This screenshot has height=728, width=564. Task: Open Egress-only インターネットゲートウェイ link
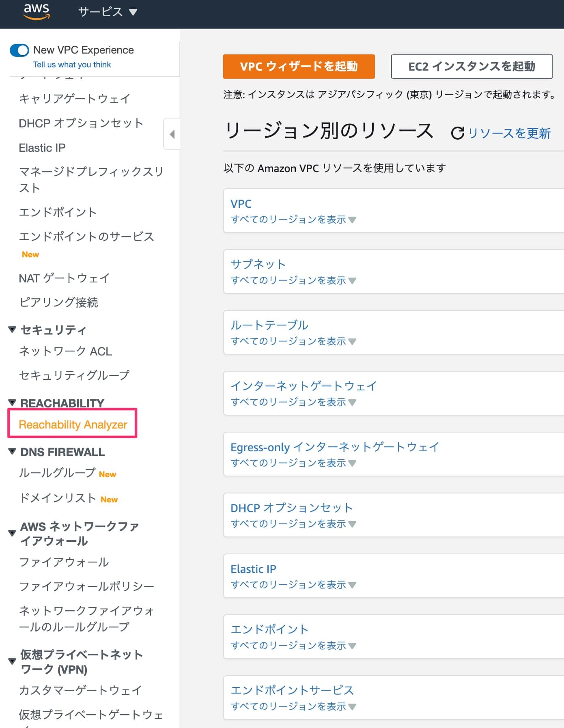(334, 447)
